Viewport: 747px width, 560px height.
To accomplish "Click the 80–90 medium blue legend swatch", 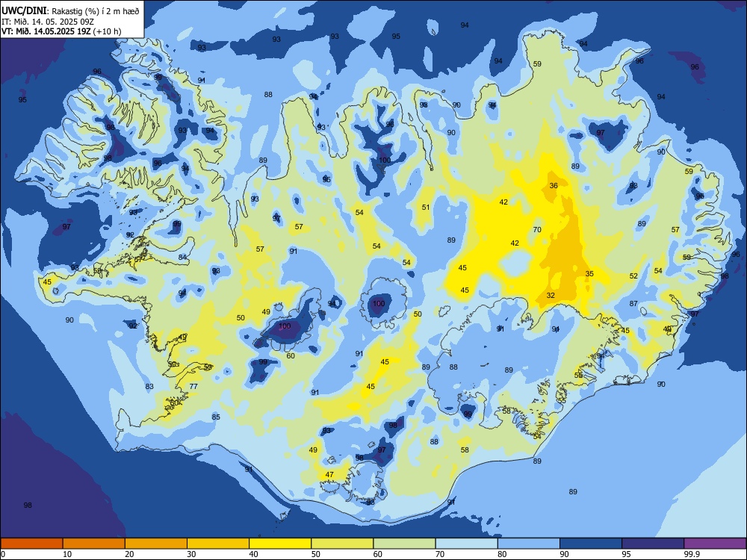I will [529, 544].
